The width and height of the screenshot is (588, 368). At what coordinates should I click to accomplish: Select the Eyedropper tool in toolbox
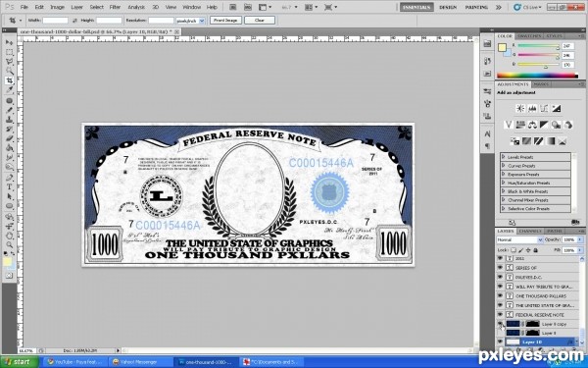[10, 89]
